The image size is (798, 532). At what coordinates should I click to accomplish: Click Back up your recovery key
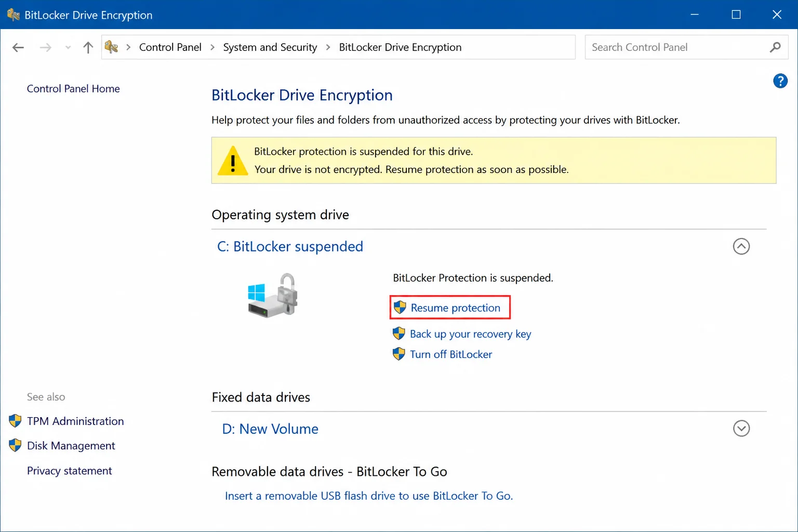tap(470, 334)
